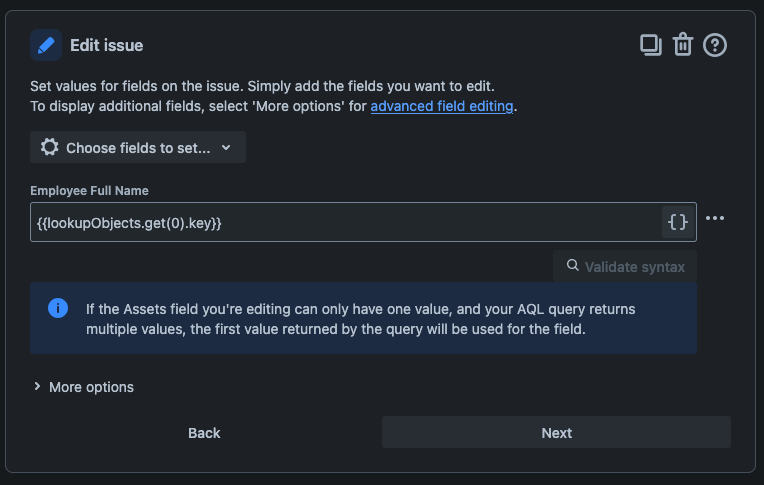This screenshot has width=764, height=485.
Task: Click the blue info icon in the notice
Action: (x=58, y=308)
